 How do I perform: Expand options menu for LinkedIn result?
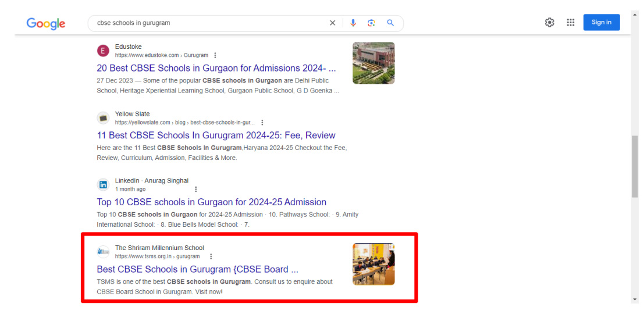[x=195, y=190]
